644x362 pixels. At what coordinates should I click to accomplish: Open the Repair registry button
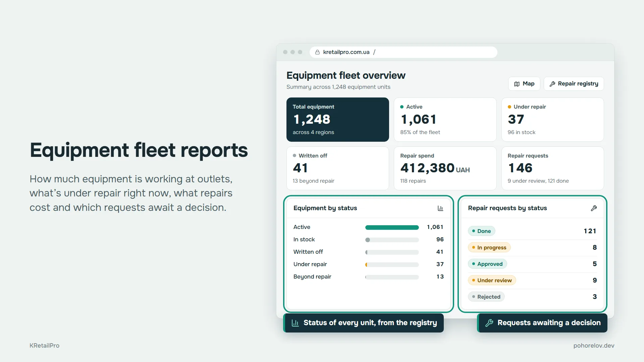click(574, 84)
